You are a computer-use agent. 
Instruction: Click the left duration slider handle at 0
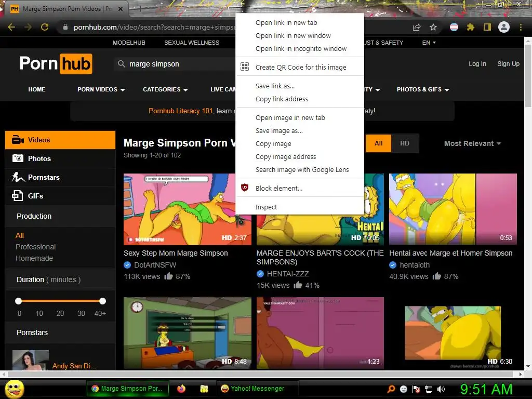(x=18, y=301)
